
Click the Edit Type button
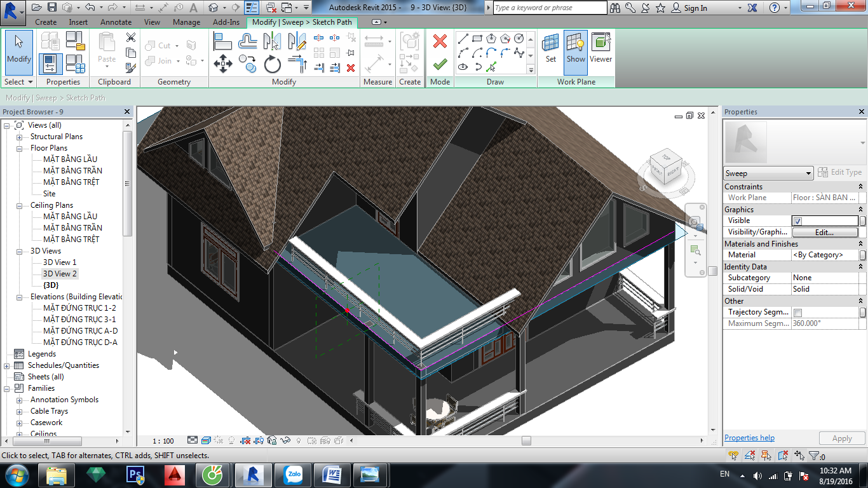coord(840,173)
